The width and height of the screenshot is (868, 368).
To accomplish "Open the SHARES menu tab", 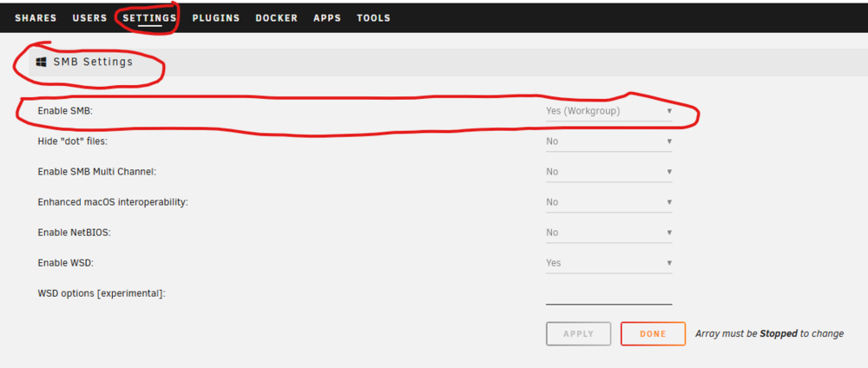I will click(x=36, y=18).
